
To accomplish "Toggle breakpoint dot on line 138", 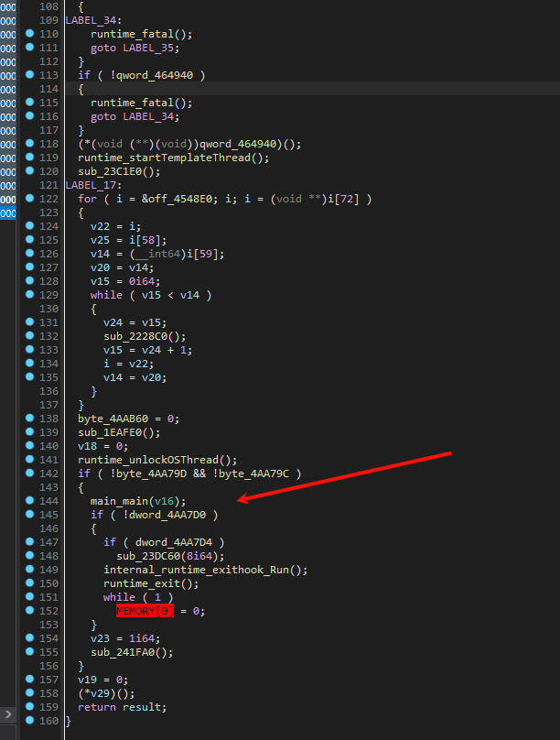I will 29,418.
